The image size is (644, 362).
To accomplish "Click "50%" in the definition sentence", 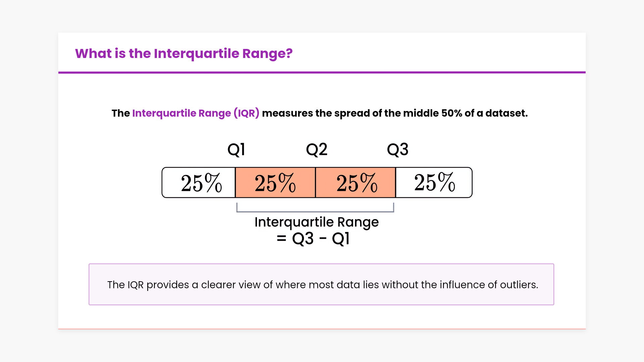I will 451,113.
